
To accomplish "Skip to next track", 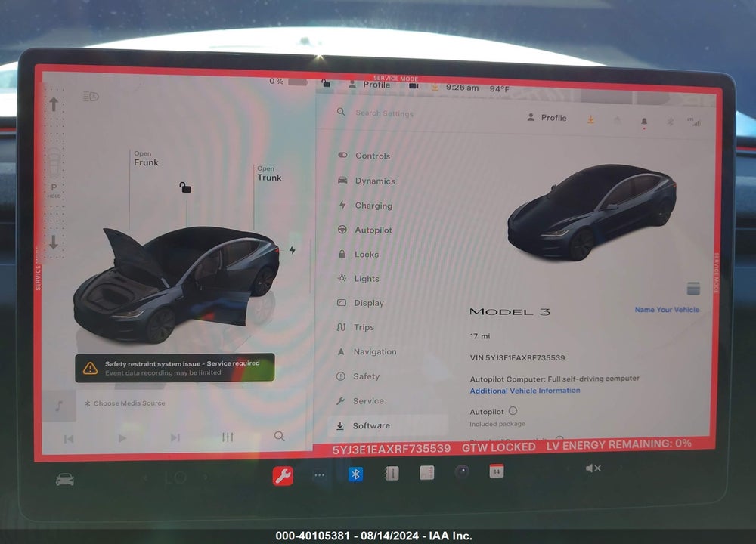I will pyautogui.click(x=175, y=437).
